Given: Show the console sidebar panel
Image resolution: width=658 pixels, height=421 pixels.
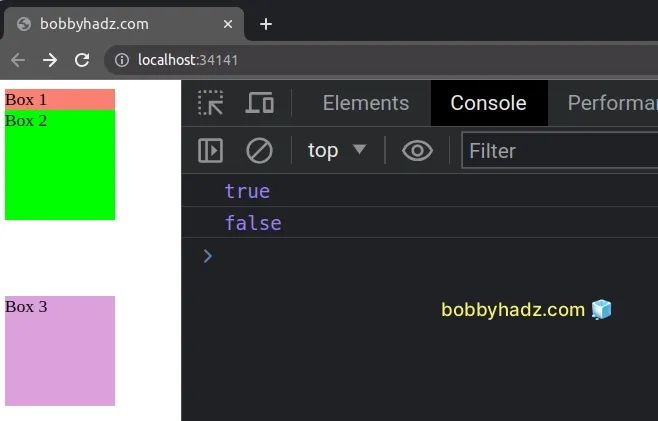Looking at the screenshot, I should point(211,151).
